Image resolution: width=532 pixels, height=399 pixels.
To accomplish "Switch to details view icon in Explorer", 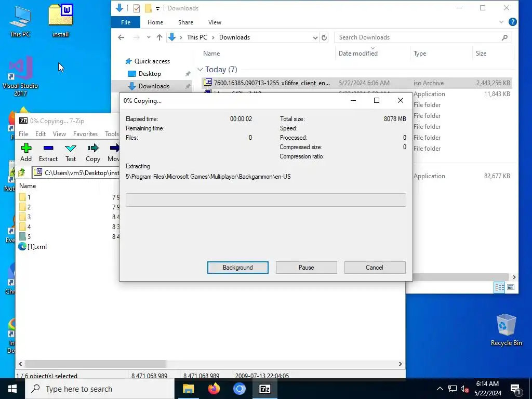I will tap(499, 287).
